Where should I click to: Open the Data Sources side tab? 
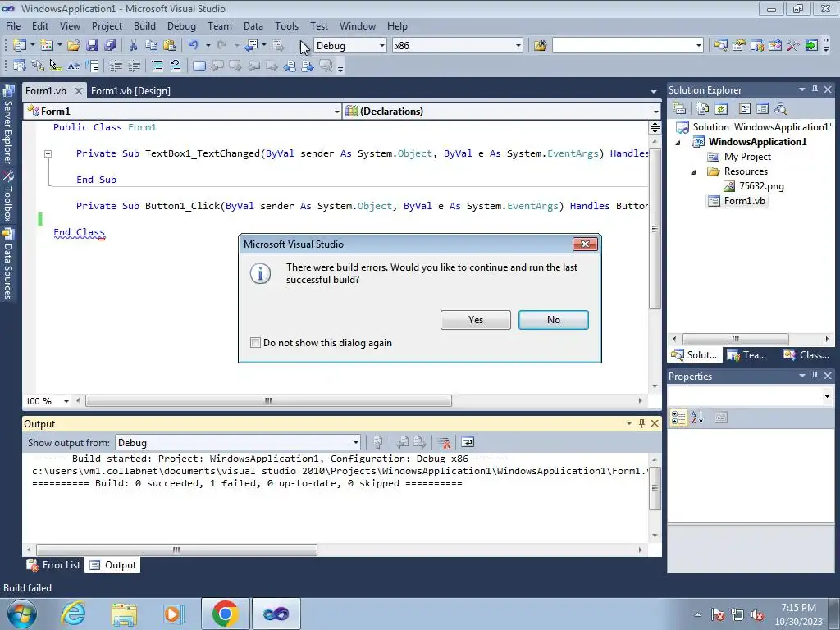click(x=8, y=265)
